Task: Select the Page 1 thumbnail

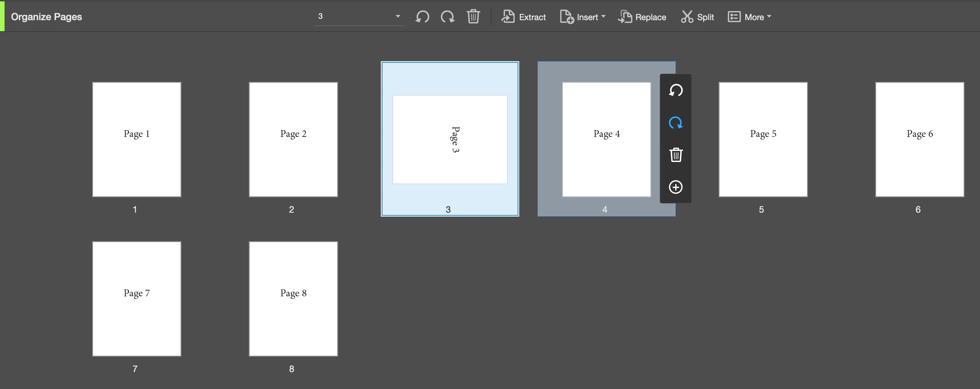Action: pos(136,139)
